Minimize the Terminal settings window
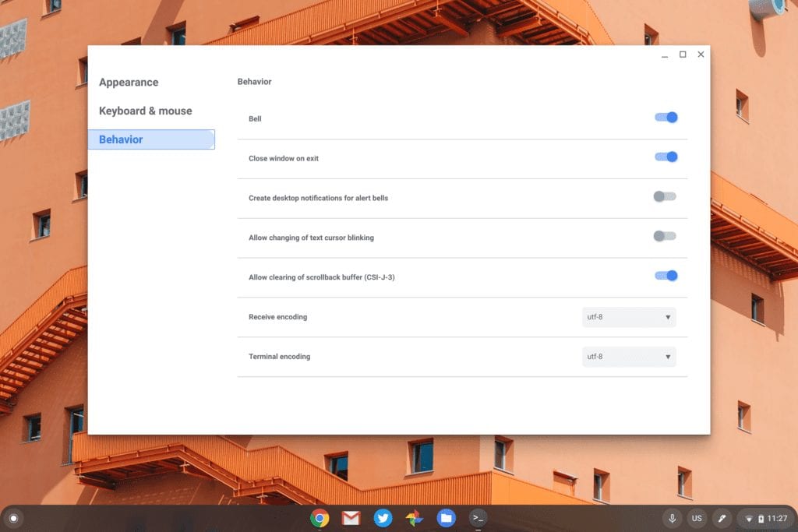 pos(665,55)
